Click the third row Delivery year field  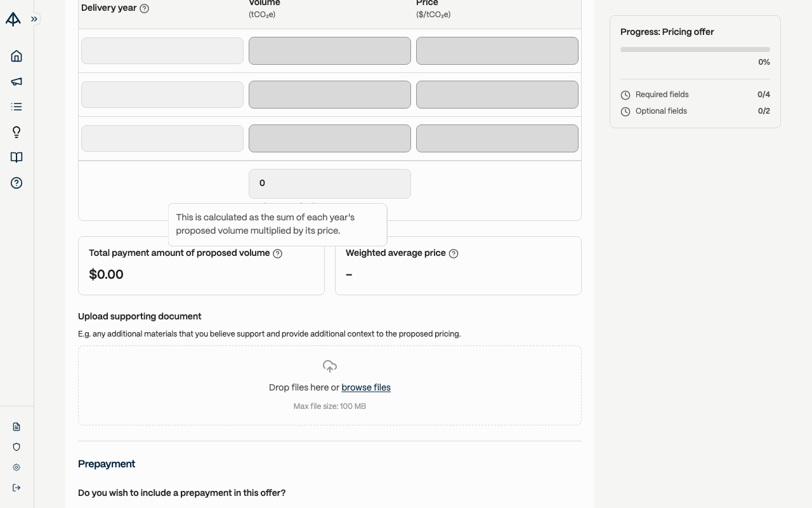(162, 138)
